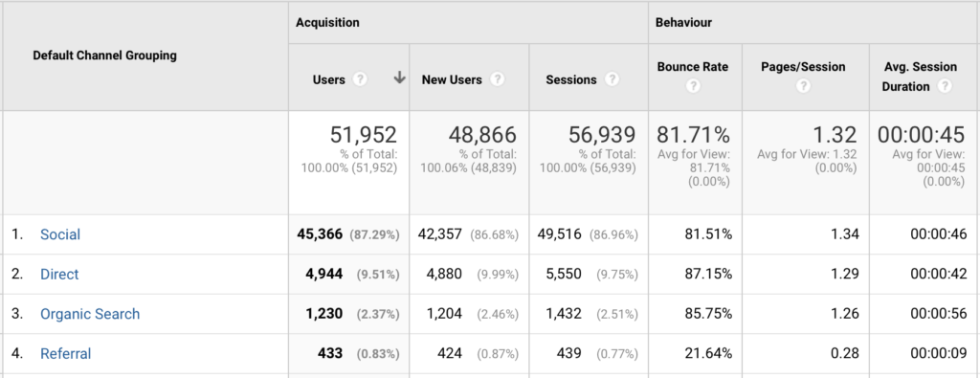Click the Default Channel Grouping header

[x=104, y=56]
